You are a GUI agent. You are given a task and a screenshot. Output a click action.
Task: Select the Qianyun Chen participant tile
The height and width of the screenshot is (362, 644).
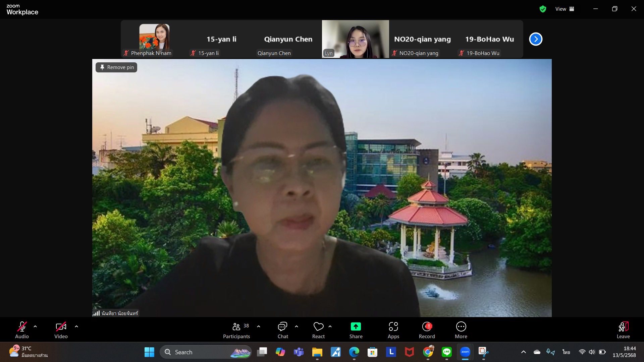click(288, 39)
